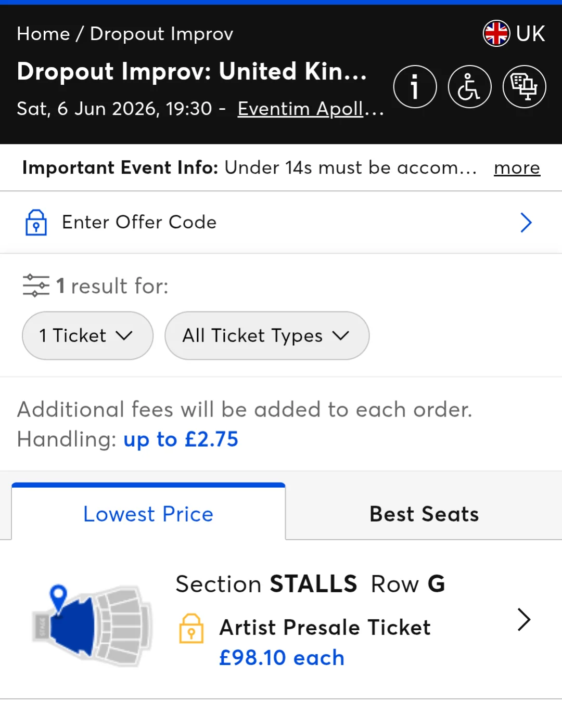Click the accessibility wheelchair icon

click(469, 87)
